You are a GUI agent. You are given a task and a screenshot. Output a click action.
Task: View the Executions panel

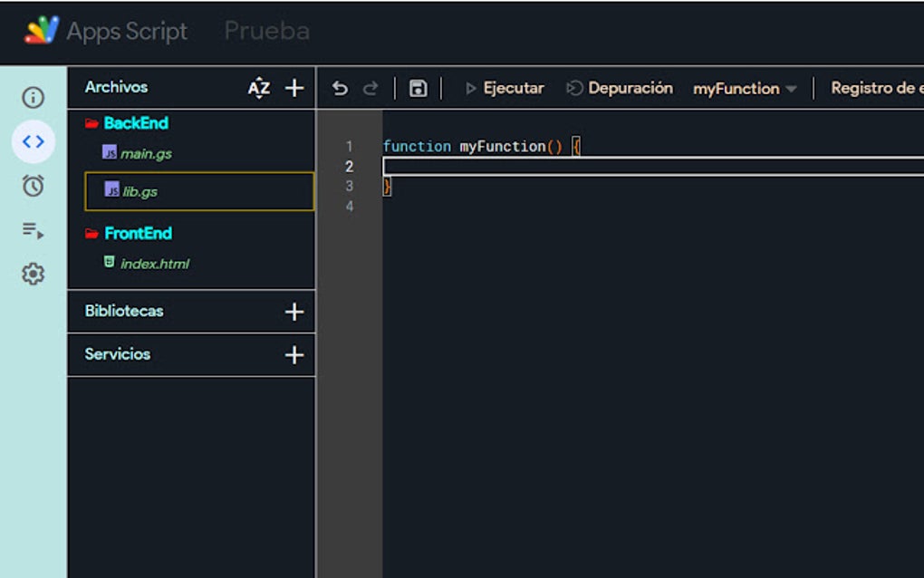(x=33, y=231)
